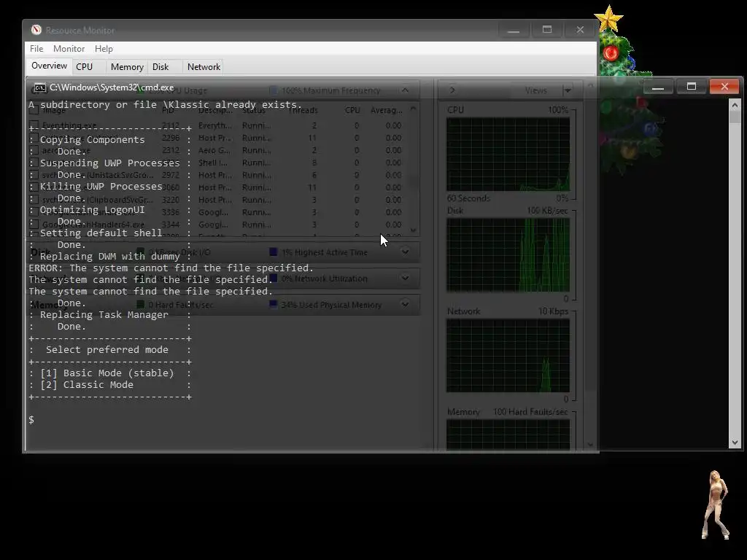
Task: Check the GoogleCrashHandler64.exe process checkbox
Action: point(34,225)
